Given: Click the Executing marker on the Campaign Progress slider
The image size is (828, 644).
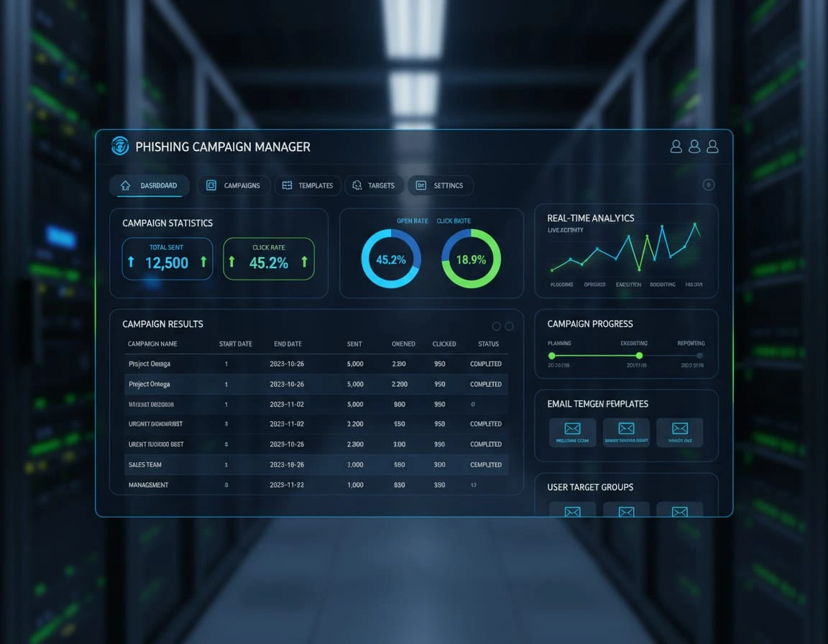Looking at the screenshot, I should point(639,355).
